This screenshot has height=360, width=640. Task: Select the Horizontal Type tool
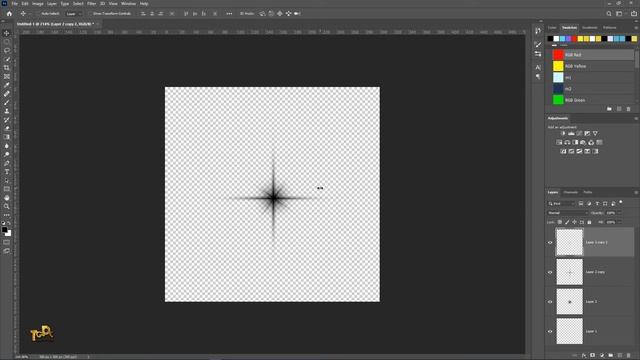[7, 172]
